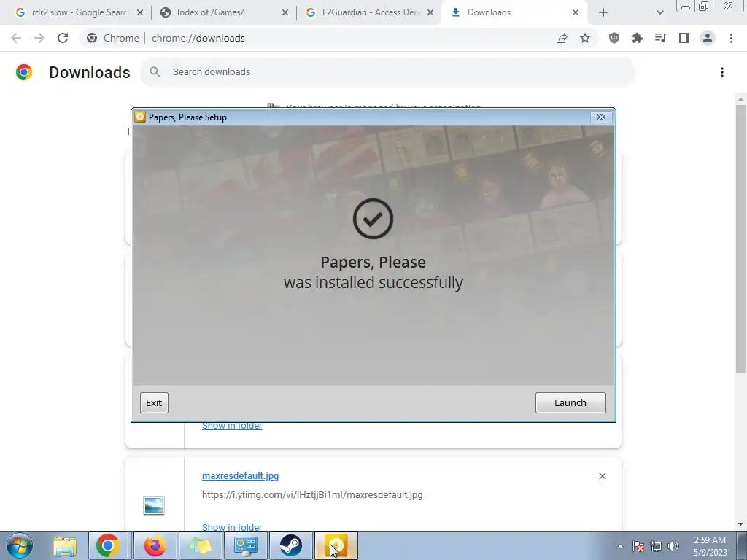Click the ytimg.com source URL text

[x=312, y=495]
